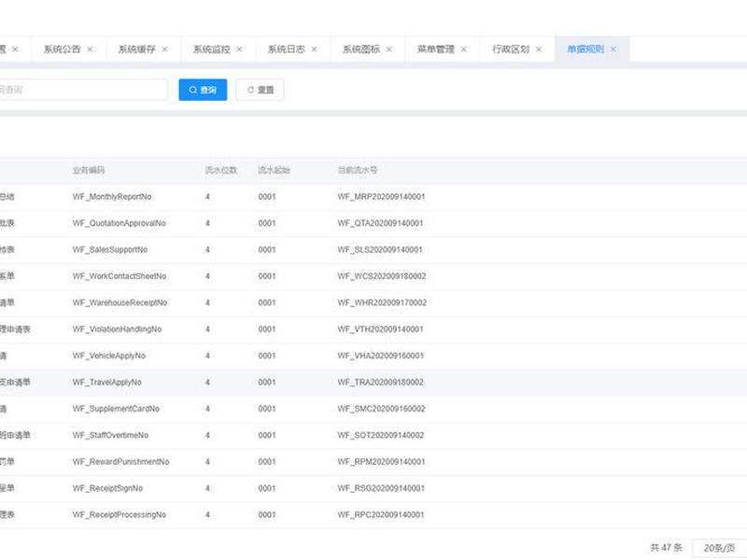Image resolution: width=747 pixels, height=560 pixels.
Task: Switch to the 系统缓存 tab
Action: tap(136, 49)
